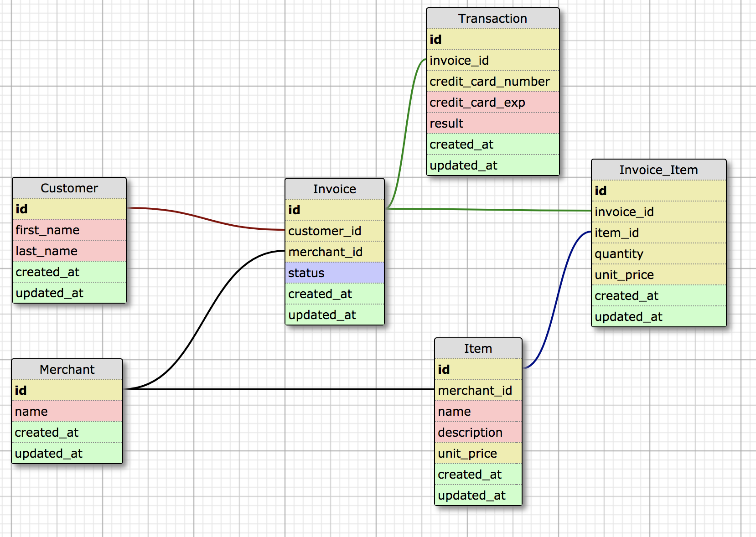Click updated_at in Item table
Viewport: 756px width, 537px height.
[478, 495]
